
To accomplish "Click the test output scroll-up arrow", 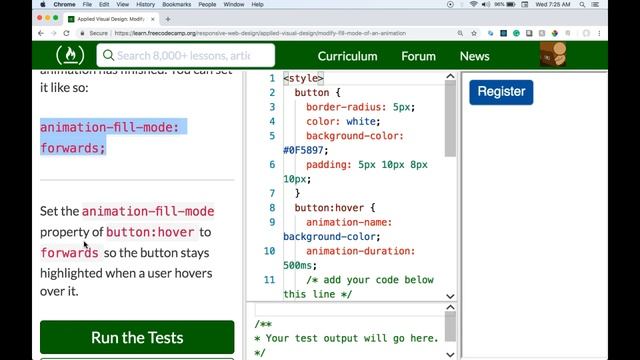I will (450, 307).
